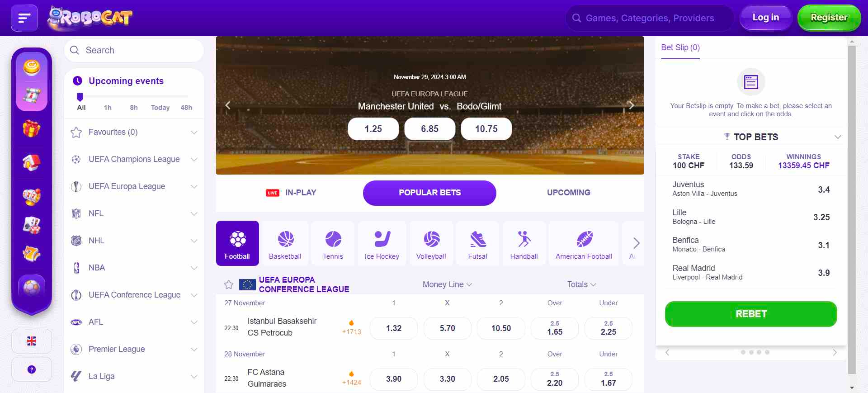This screenshot has width=868, height=393.
Task: Collapse the TOP BETS section
Action: pos(838,137)
